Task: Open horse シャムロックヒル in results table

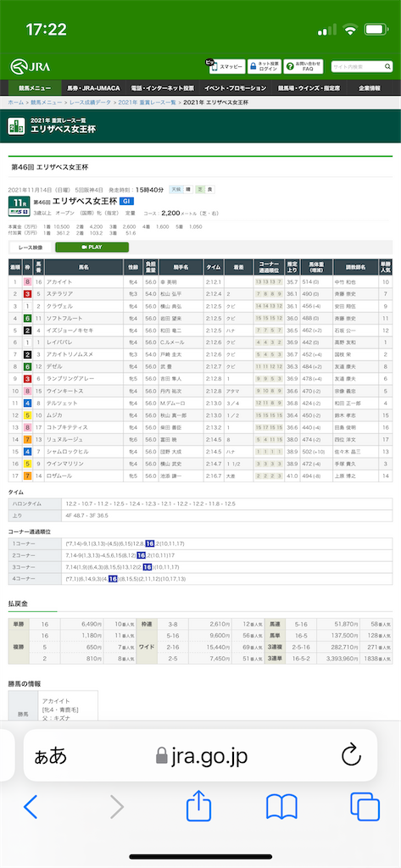Action: (x=64, y=452)
